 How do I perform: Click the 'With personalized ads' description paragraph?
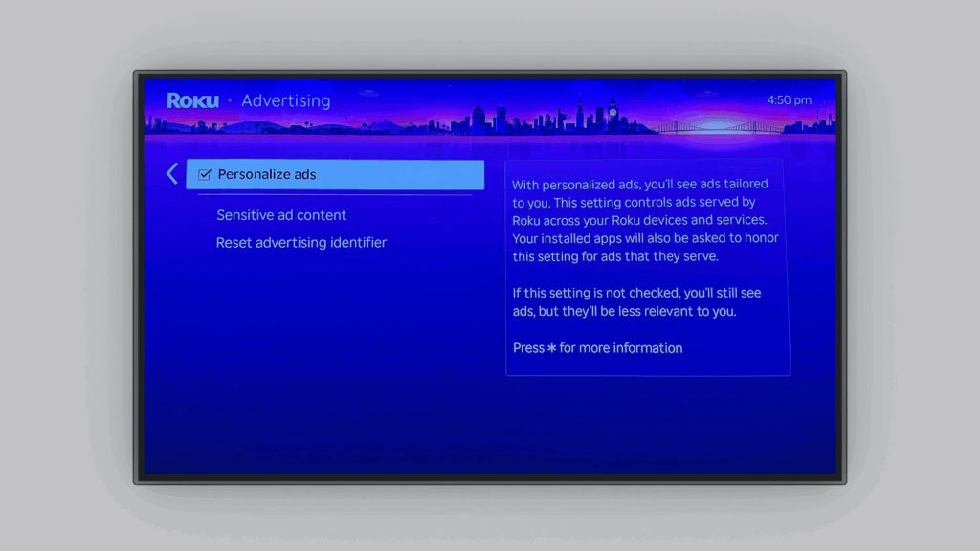(x=639, y=220)
